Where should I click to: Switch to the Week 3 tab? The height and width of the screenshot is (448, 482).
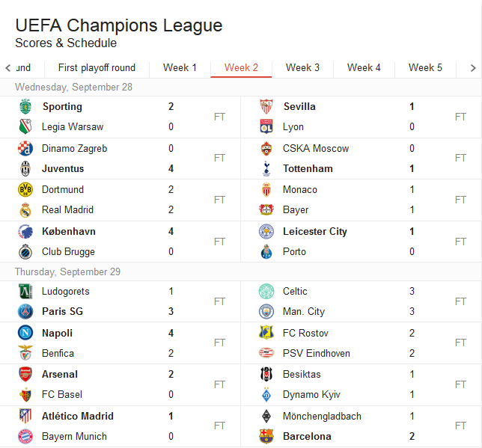point(302,67)
